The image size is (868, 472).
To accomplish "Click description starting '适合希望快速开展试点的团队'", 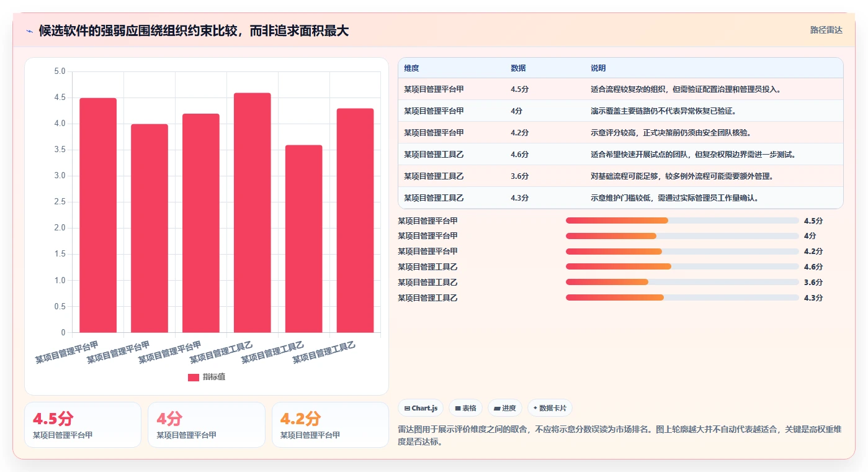I will (x=693, y=155).
